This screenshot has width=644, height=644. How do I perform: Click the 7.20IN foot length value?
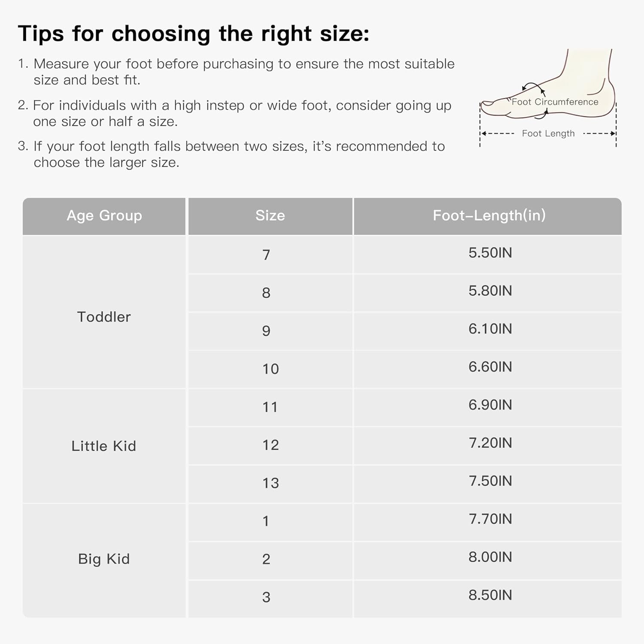(x=490, y=443)
